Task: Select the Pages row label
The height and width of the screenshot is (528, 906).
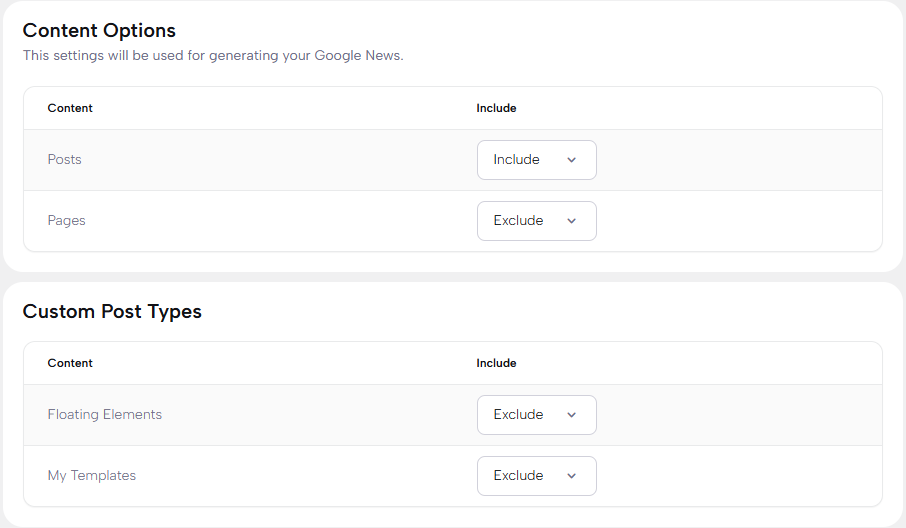Action: pyautogui.click(x=67, y=221)
